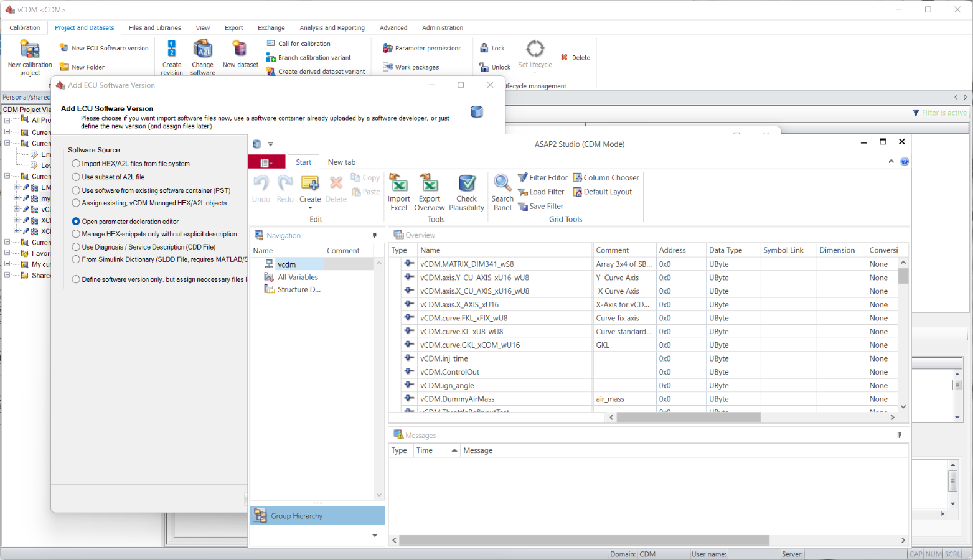Click New ECU Software version

pyautogui.click(x=104, y=48)
